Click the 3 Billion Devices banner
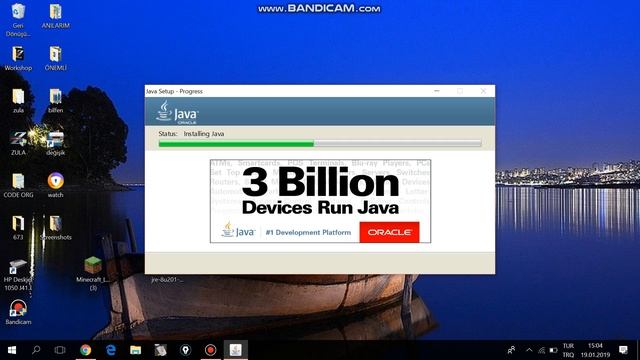640x360 pixels. (320, 201)
